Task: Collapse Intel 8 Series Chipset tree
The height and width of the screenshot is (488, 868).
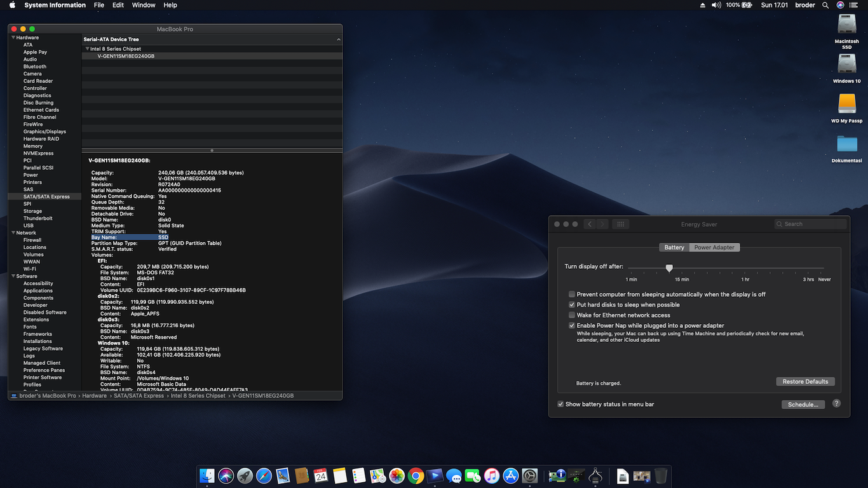Action: [x=88, y=49]
